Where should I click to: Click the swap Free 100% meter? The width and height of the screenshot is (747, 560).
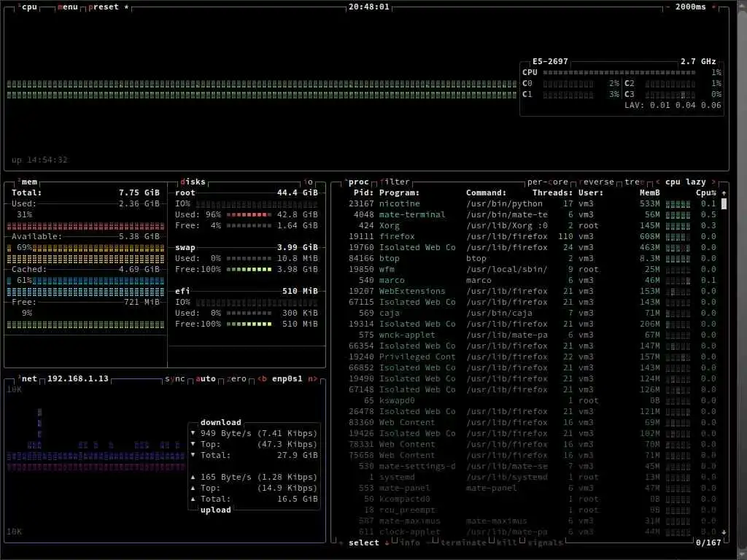click(249, 270)
